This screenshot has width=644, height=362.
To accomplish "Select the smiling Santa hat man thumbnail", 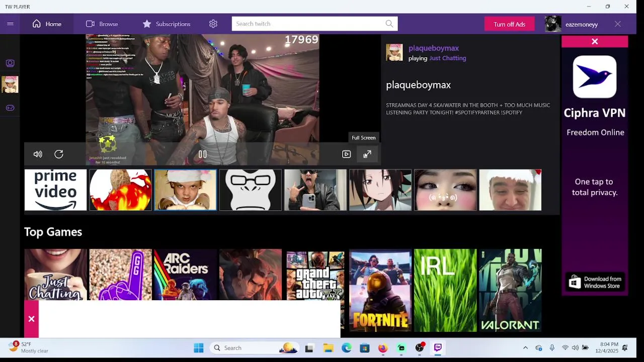I will pos(510,190).
